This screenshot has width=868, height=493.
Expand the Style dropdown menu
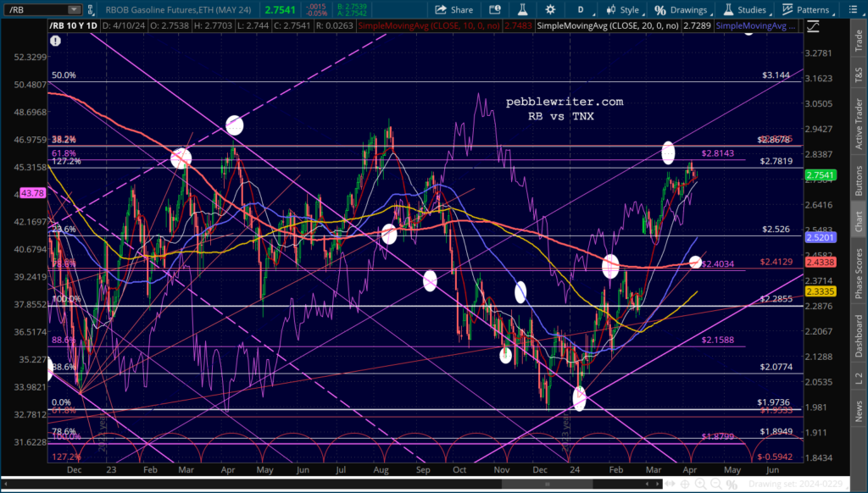coord(629,10)
